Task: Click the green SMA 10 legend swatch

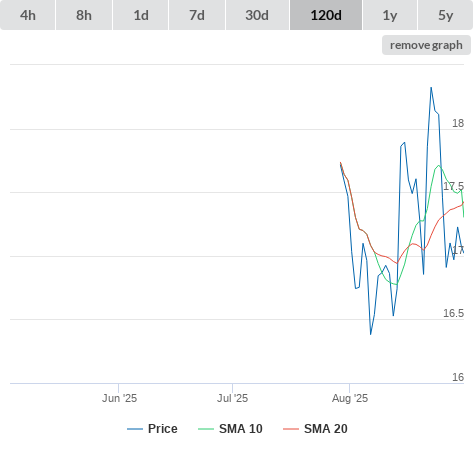Action: coord(206,429)
